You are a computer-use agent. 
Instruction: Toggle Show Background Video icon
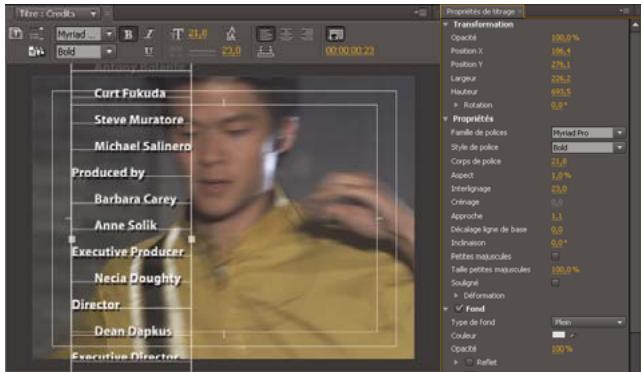coord(335,34)
